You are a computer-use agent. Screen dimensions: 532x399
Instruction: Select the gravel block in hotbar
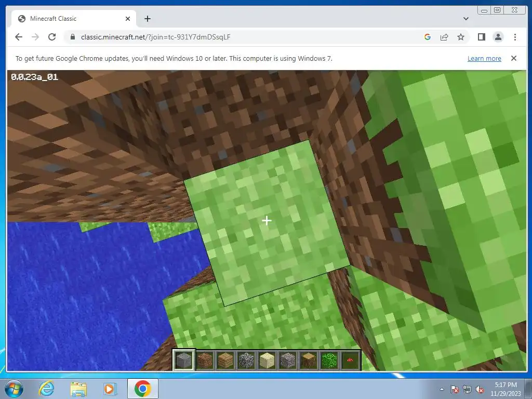(x=288, y=360)
